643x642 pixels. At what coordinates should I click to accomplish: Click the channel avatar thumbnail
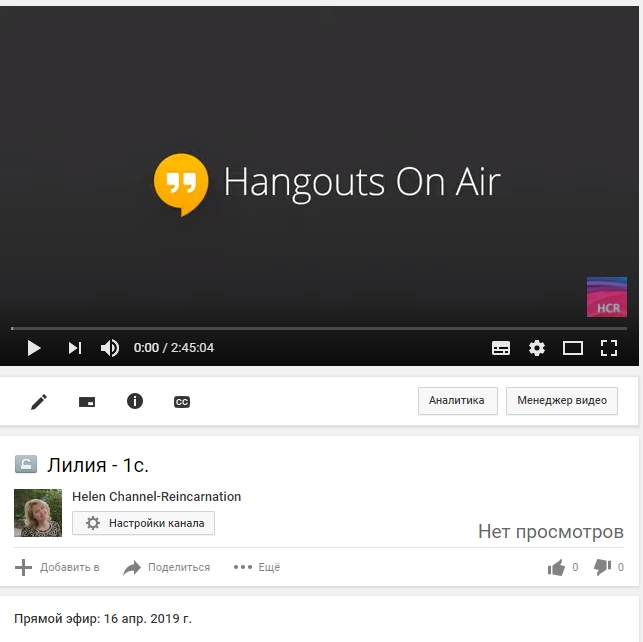(38, 513)
